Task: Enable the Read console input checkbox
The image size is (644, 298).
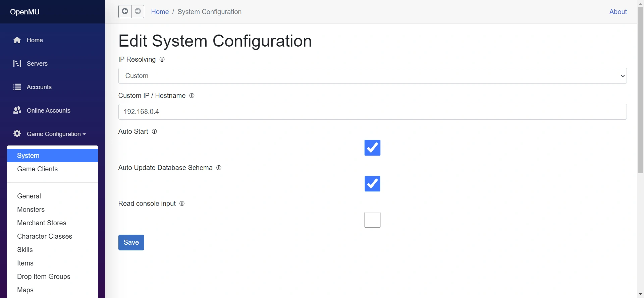Action: (372, 220)
